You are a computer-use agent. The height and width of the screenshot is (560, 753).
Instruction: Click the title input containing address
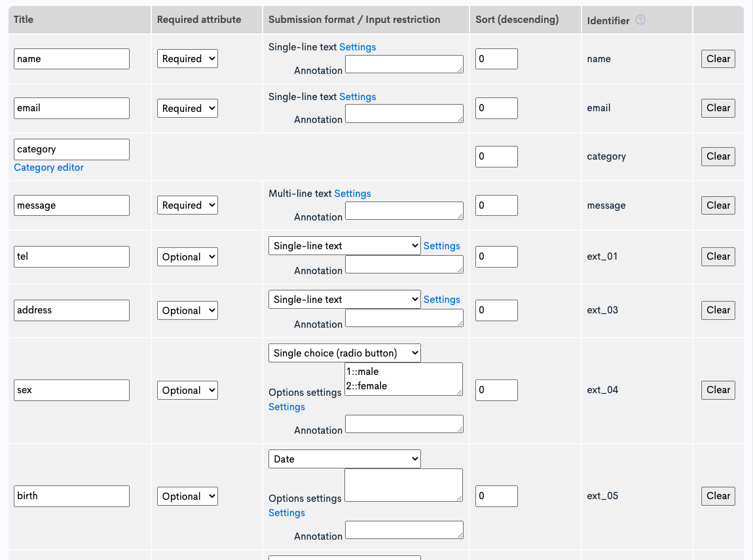point(71,310)
